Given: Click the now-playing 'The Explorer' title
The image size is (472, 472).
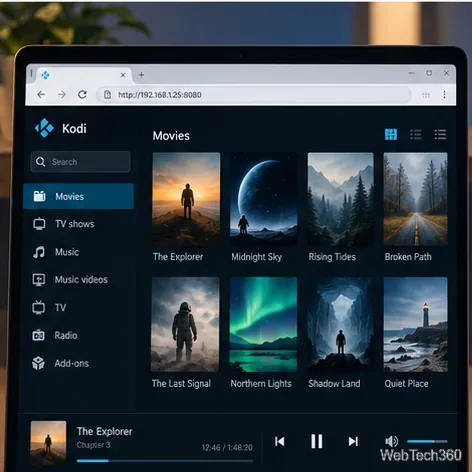Looking at the screenshot, I should tap(104, 431).
